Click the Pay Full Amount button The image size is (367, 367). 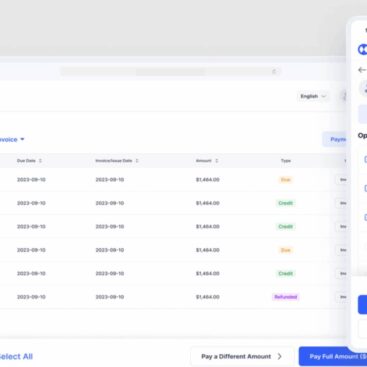pyautogui.click(x=333, y=356)
